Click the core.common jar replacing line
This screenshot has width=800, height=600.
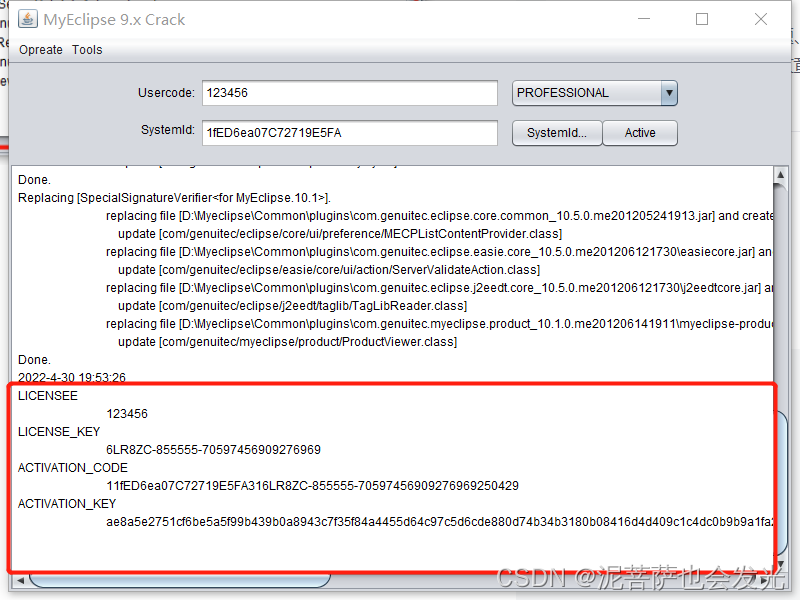439,216
